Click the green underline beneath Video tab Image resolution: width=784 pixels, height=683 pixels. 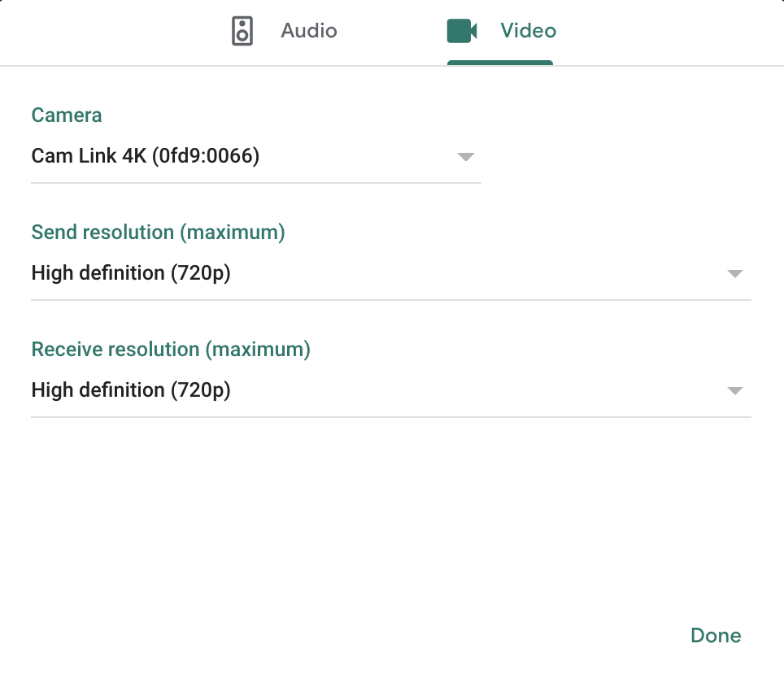tap(500, 63)
